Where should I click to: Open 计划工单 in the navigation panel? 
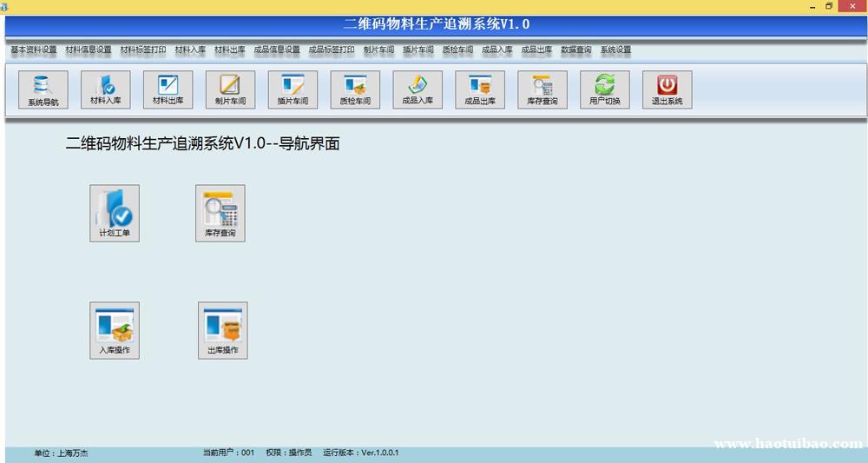click(115, 213)
